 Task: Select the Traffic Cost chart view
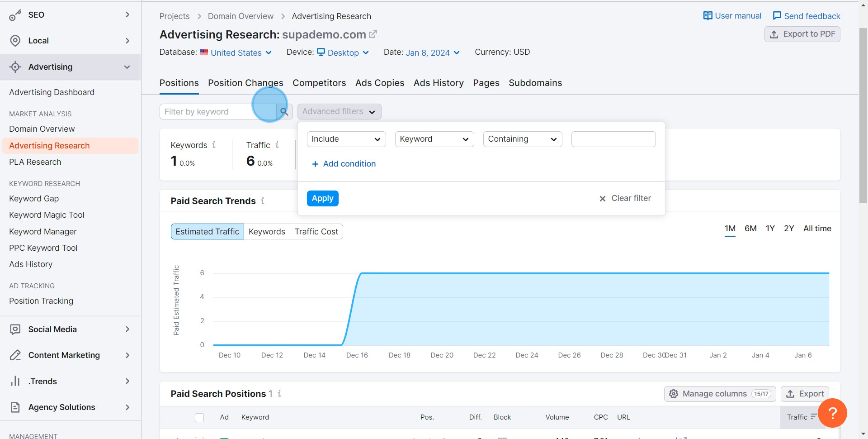pos(316,231)
